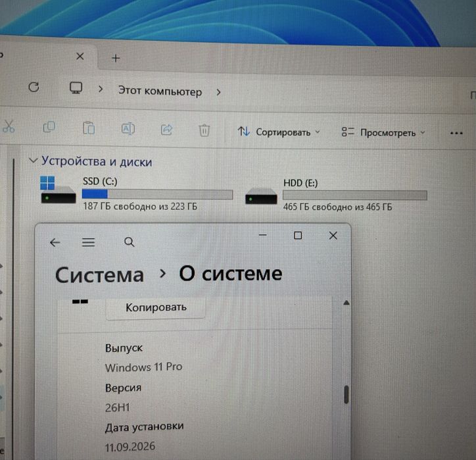Maximize the Settings window
476x460 pixels.
[x=298, y=236]
